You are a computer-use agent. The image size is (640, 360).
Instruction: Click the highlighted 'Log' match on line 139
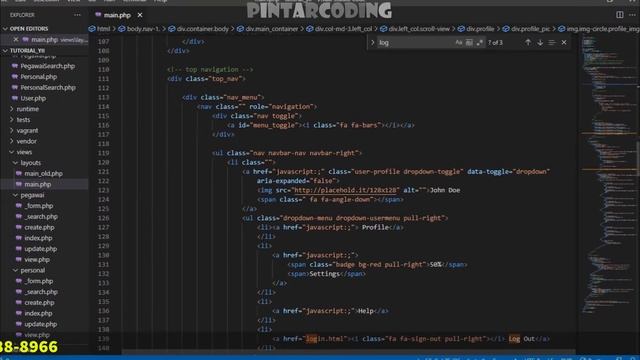coord(514,339)
